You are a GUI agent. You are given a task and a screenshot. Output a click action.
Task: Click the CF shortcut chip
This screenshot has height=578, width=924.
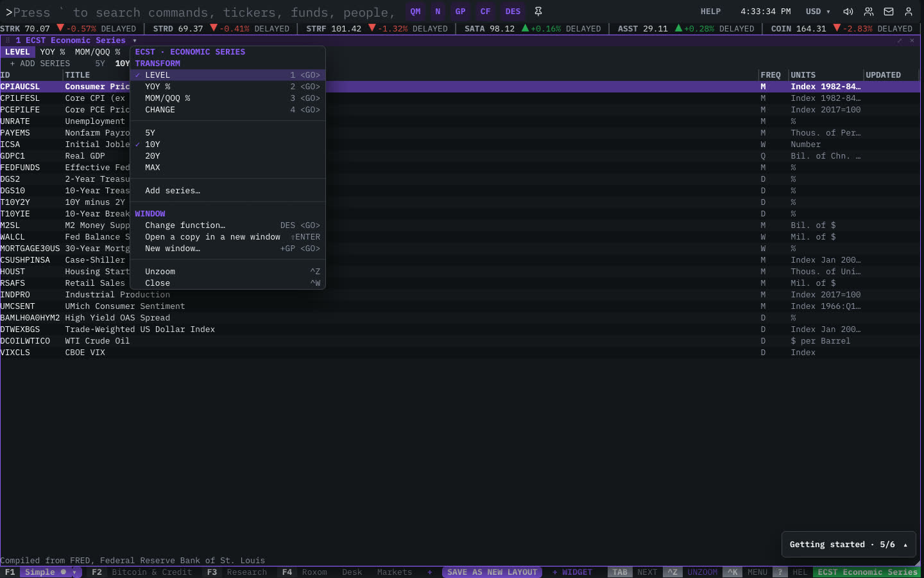486,12
